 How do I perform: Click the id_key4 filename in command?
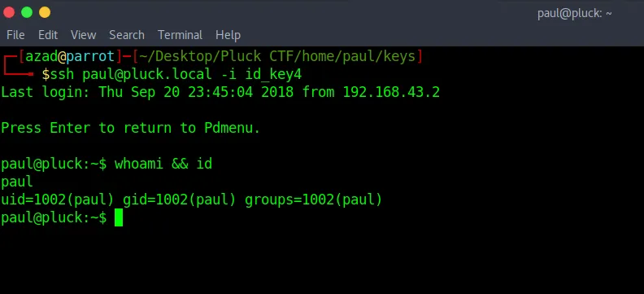point(273,75)
